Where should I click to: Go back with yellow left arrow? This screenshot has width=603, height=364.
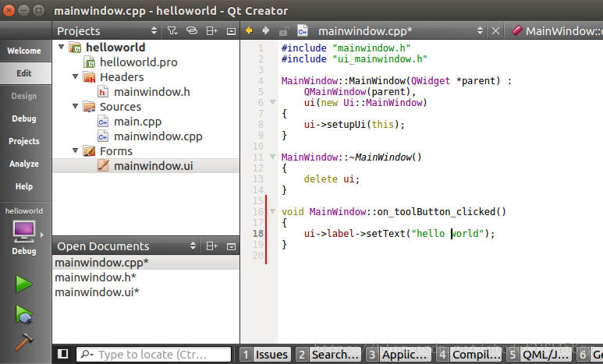tap(249, 30)
